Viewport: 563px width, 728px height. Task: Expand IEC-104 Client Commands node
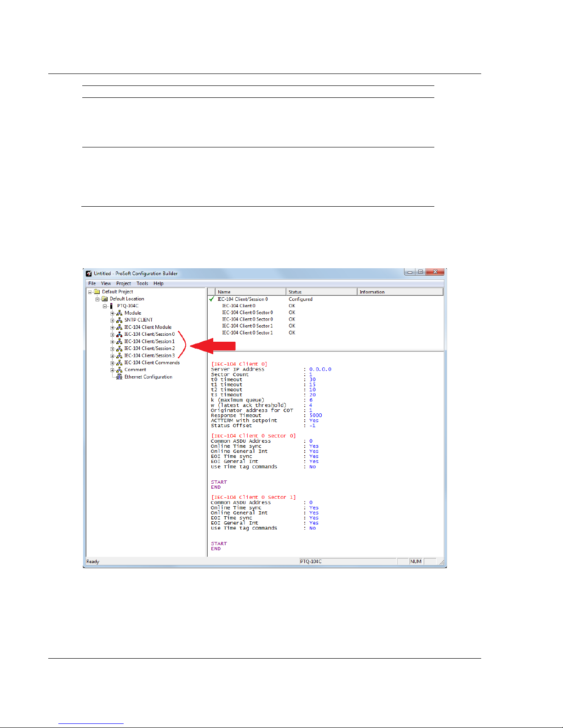[112, 363]
